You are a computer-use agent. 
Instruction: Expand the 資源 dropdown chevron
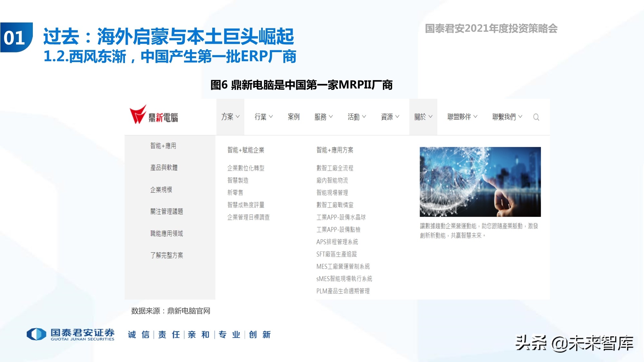[397, 117]
